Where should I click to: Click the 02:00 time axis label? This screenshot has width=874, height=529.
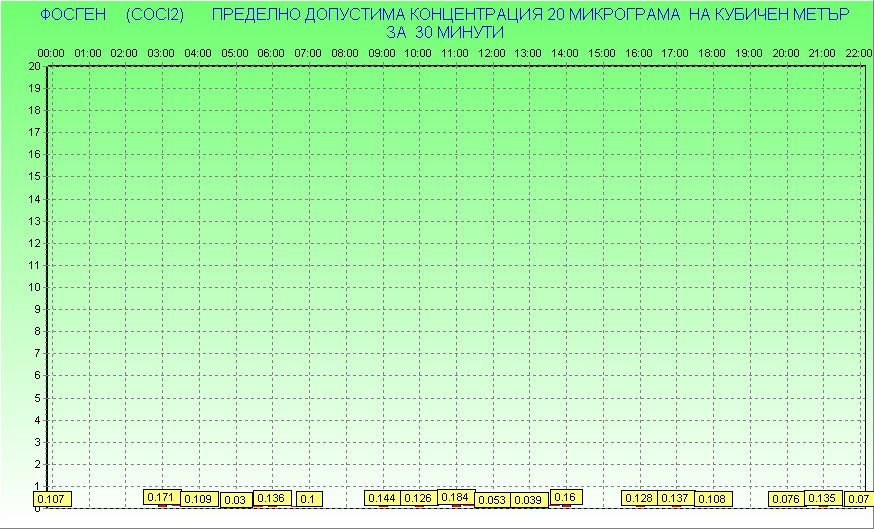[x=124, y=54]
